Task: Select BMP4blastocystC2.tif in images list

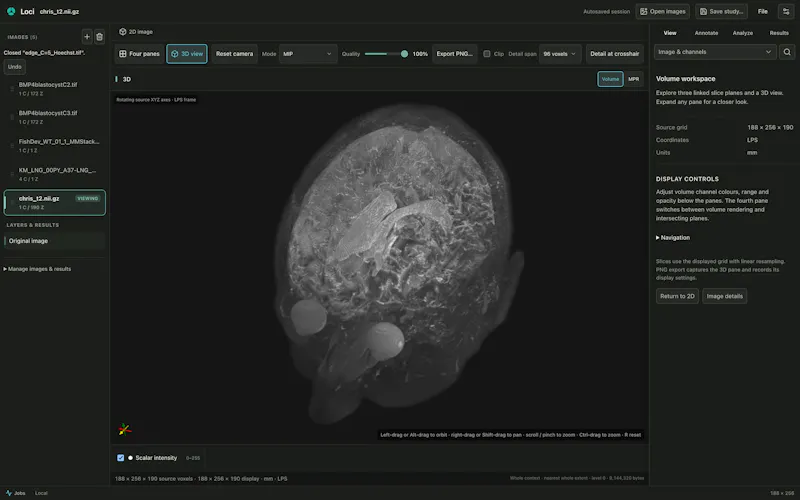Action: (55, 89)
